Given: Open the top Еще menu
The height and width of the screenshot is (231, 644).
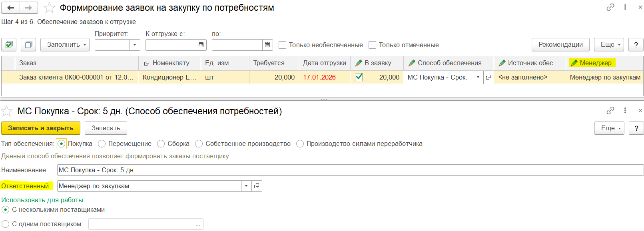Looking at the screenshot, I should [609, 45].
